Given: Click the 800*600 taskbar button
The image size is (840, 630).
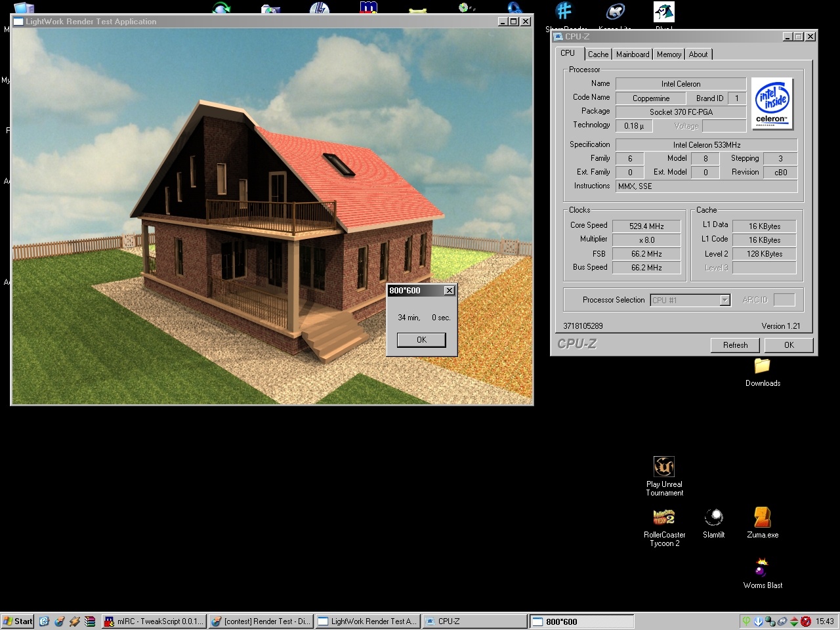Looking at the screenshot, I should point(581,621).
